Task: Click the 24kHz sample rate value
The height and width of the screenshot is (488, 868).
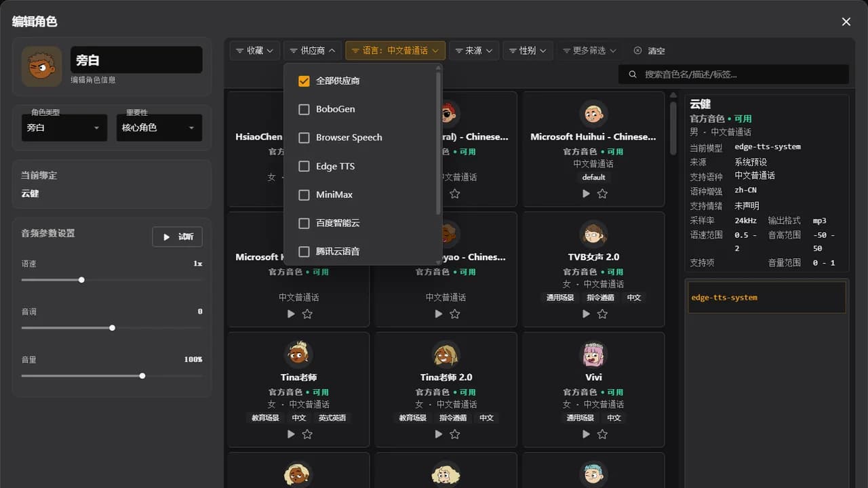Action: 746,220
